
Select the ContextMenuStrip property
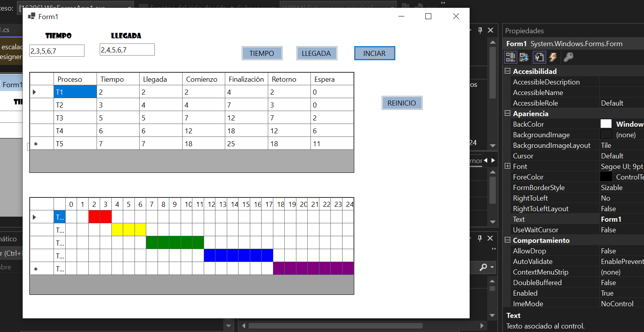[x=556, y=272]
